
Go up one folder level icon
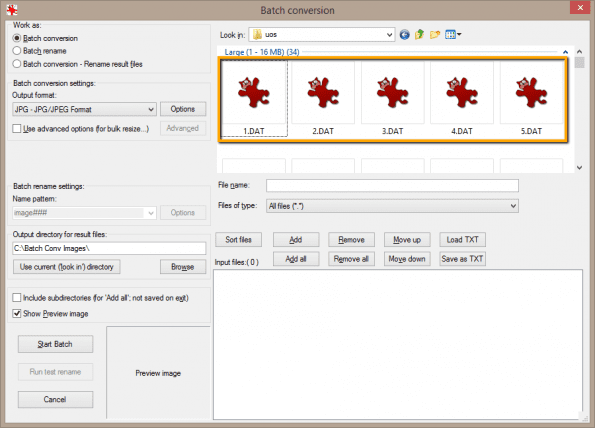coord(419,35)
